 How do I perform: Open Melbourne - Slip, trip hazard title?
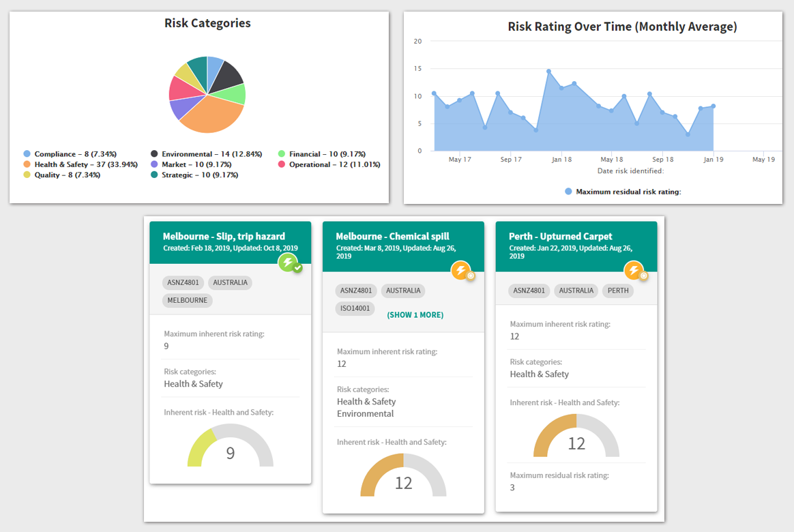pos(224,237)
